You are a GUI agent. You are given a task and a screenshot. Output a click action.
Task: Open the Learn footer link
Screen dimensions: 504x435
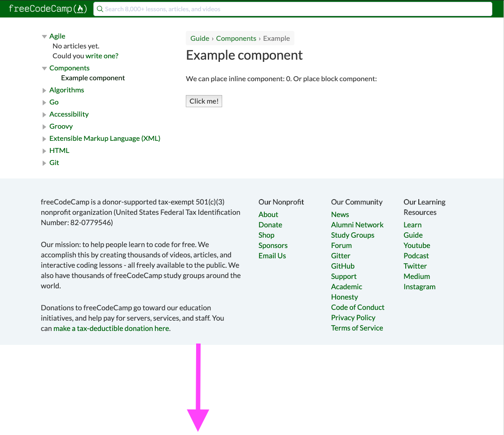click(412, 225)
